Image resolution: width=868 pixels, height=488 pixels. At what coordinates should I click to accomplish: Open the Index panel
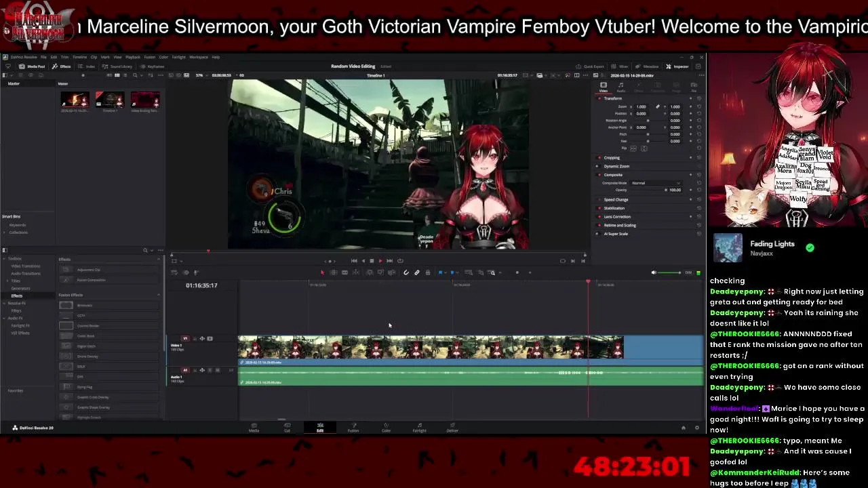point(86,66)
